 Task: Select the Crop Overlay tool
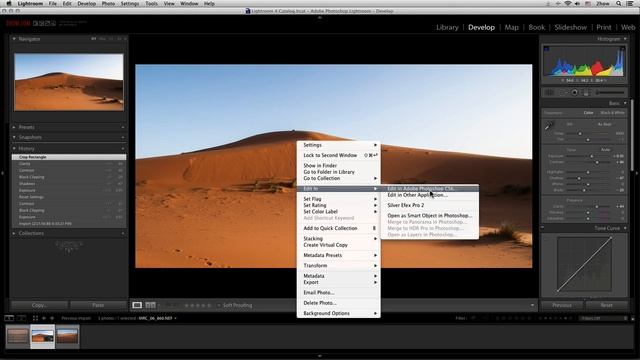550,93
